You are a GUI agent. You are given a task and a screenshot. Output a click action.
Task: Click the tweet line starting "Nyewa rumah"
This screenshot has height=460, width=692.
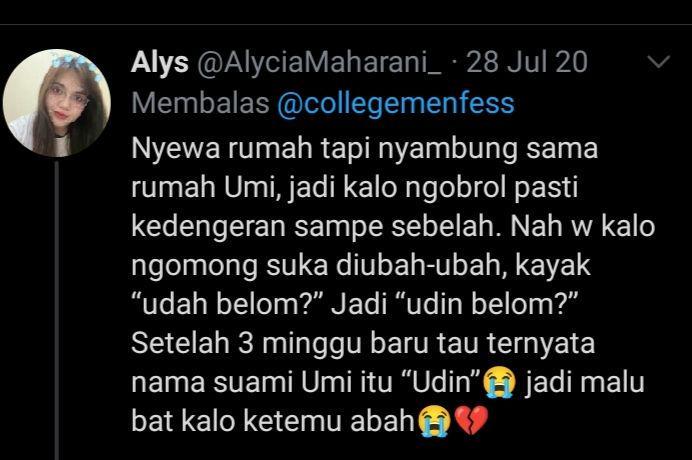(365, 149)
